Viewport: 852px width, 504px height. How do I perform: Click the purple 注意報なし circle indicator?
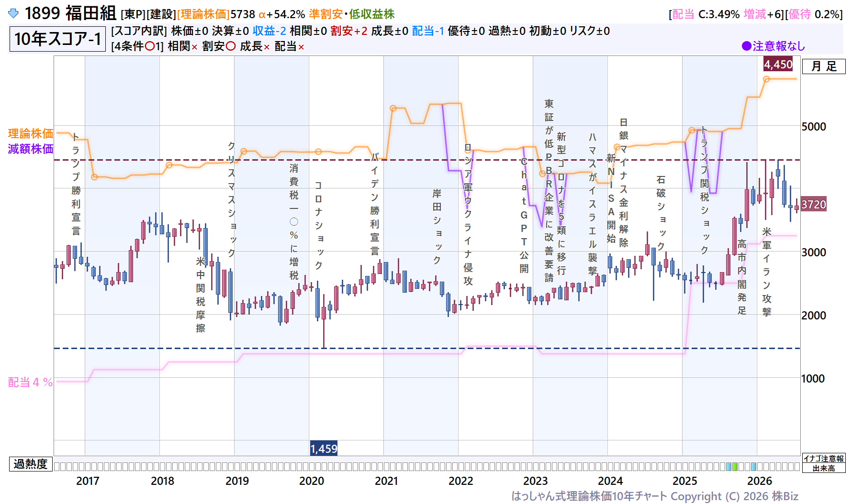click(x=746, y=46)
